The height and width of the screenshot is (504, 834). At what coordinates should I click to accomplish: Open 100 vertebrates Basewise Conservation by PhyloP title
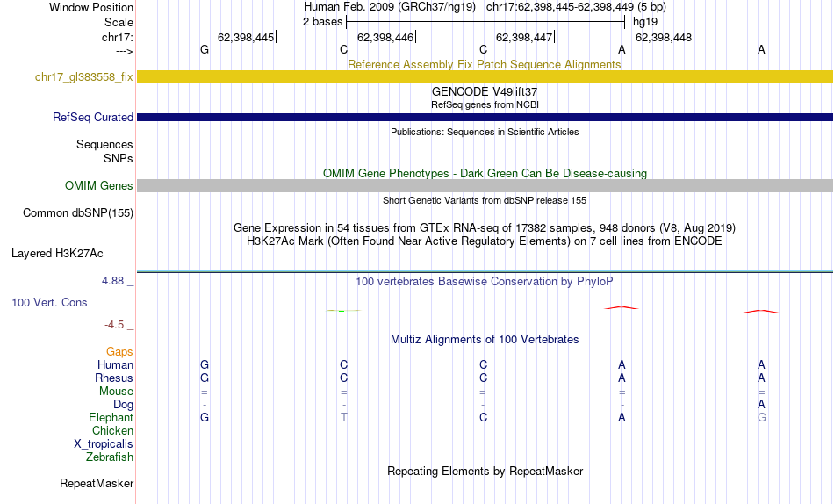[485, 282]
